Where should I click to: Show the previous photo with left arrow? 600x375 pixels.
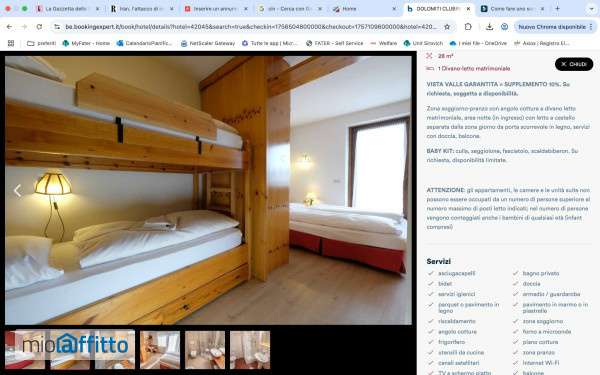(x=18, y=191)
